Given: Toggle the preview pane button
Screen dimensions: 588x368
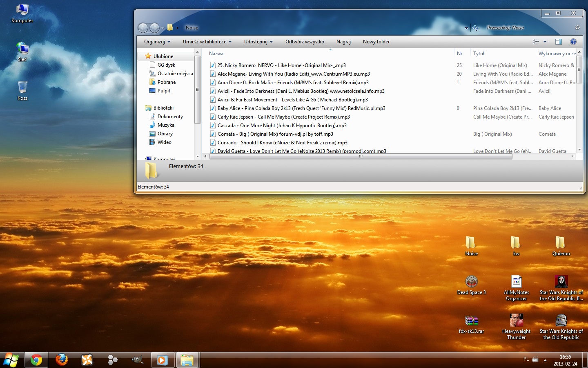Looking at the screenshot, I should (558, 42).
